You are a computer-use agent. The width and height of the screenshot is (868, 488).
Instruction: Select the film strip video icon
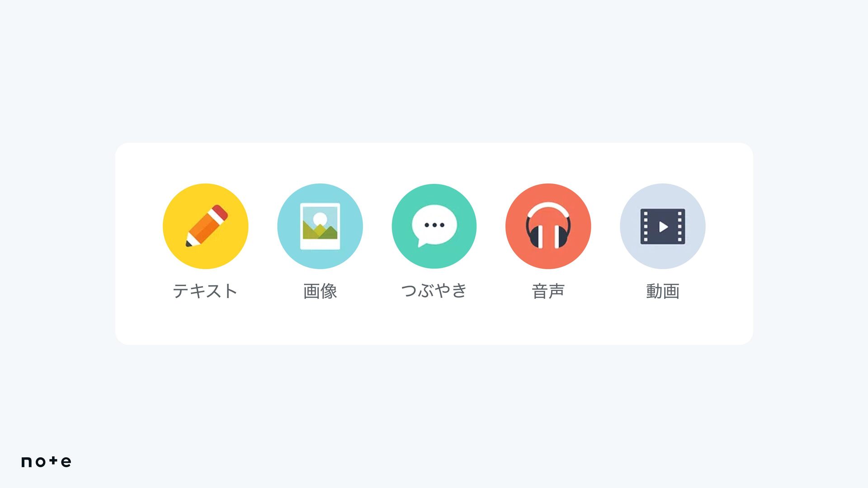point(662,226)
